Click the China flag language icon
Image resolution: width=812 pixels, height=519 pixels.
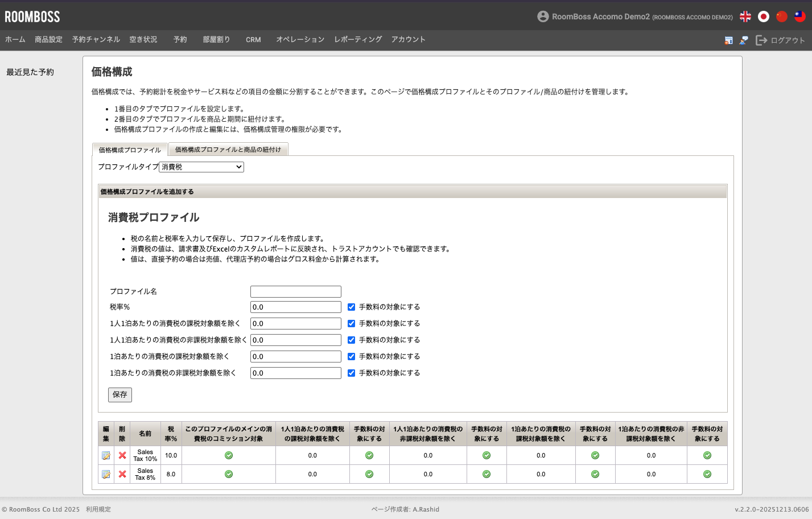782,17
